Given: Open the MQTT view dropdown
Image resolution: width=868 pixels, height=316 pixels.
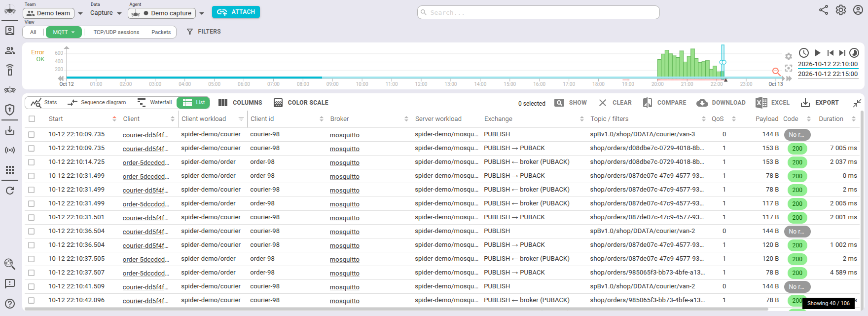Looking at the screenshot, I should (x=64, y=32).
